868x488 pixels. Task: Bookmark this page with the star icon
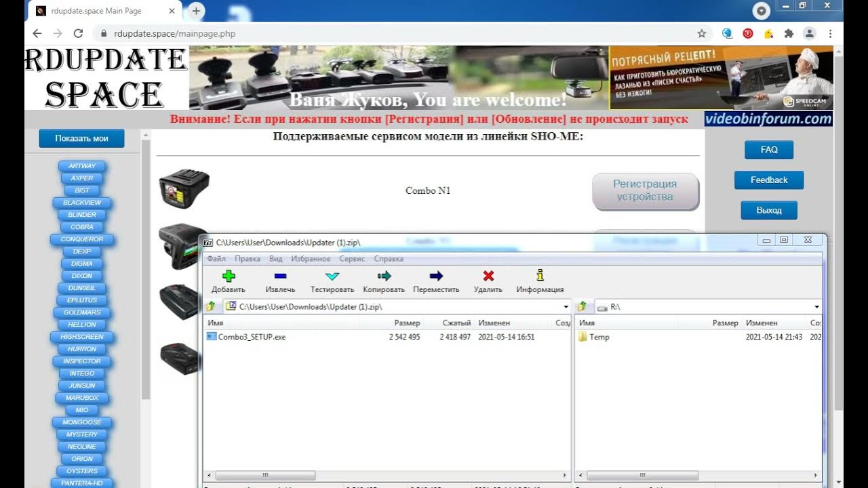(702, 33)
